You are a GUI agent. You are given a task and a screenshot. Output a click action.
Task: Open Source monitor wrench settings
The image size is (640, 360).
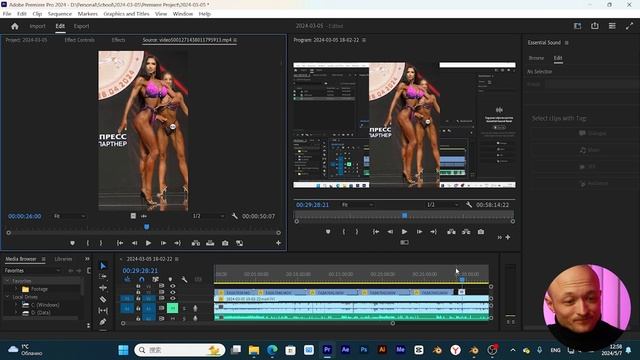235,216
